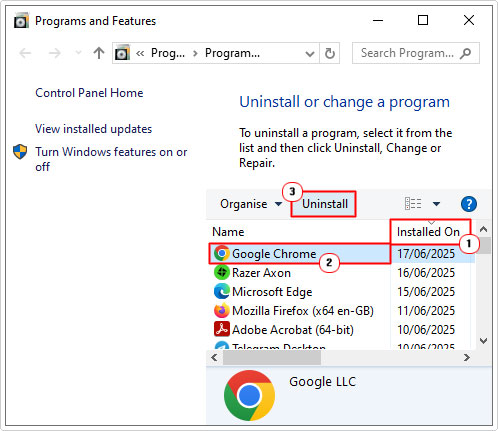Screen dimensions: 498x431
Task: Click the Google Chrome program name
Action: click(x=274, y=254)
